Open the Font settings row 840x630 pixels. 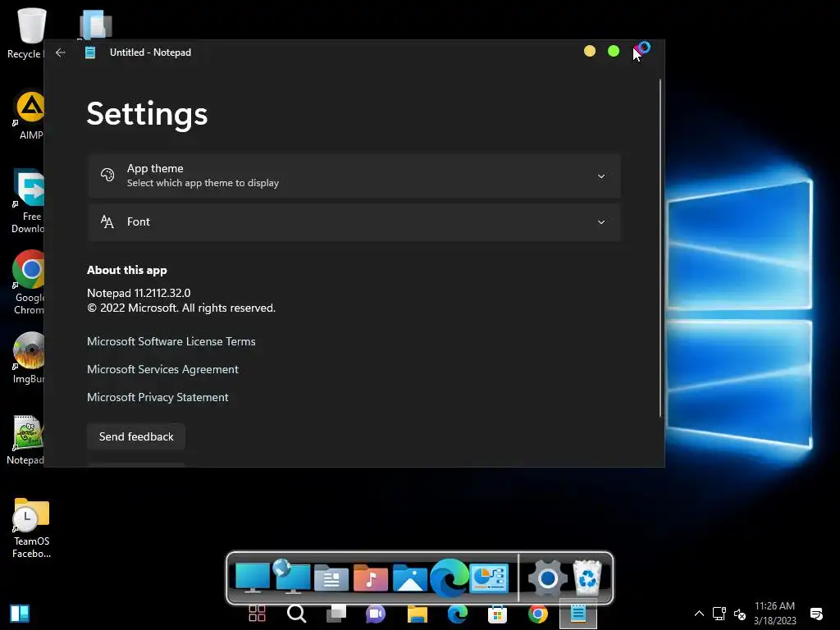pos(354,221)
